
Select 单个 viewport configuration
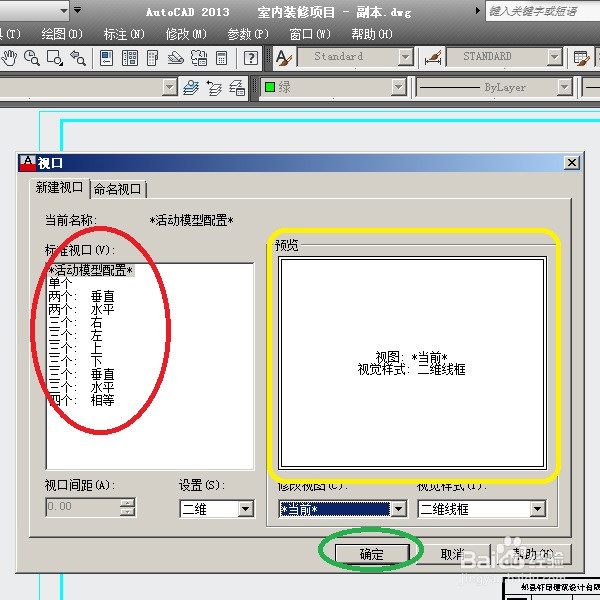(60, 284)
